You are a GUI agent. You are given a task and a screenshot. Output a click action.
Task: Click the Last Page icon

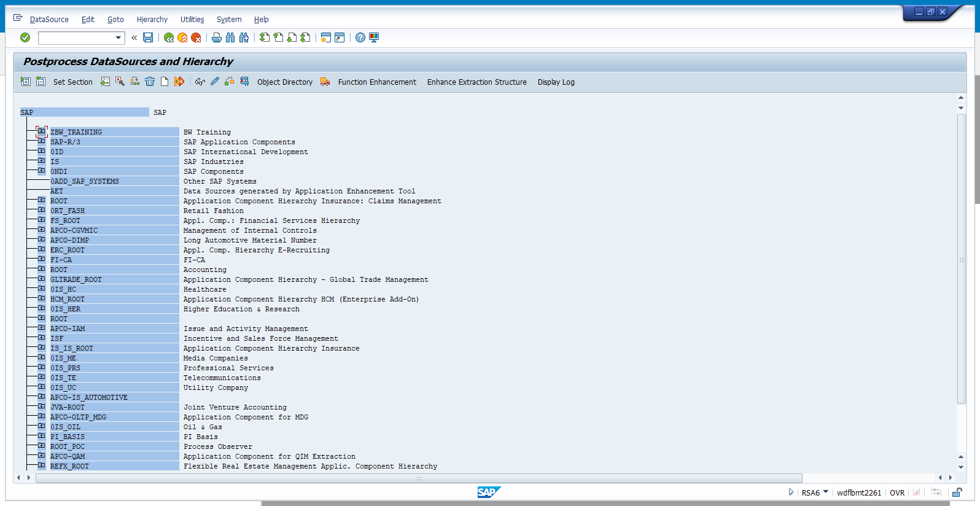point(305,37)
